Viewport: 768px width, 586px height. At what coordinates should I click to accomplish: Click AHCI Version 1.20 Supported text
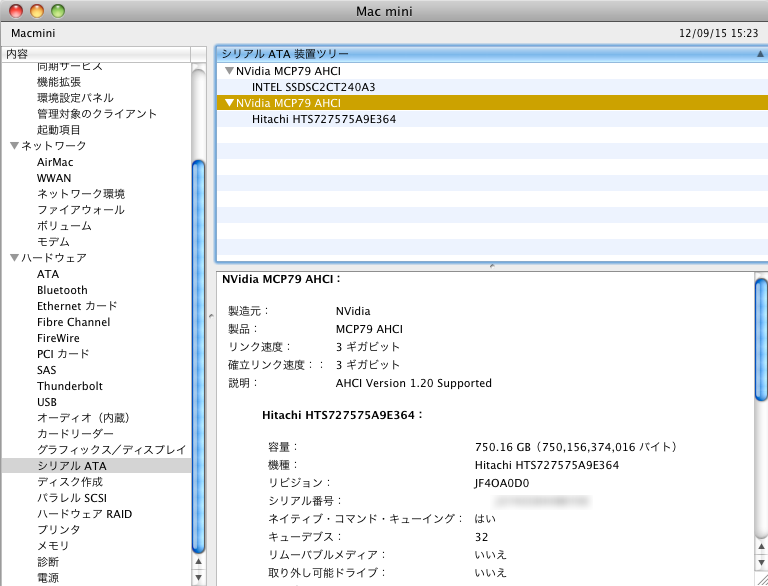(414, 383)
